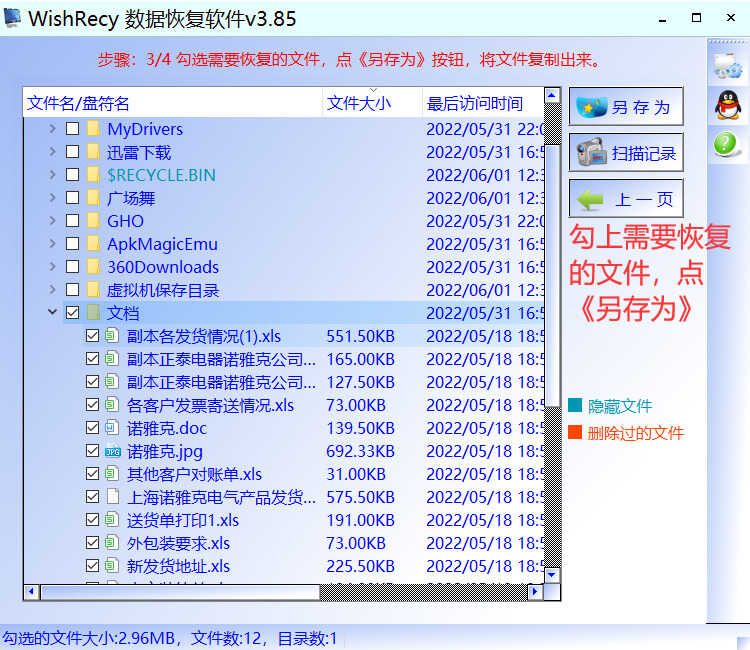Expand the 迅雷下载 tree node
This screenshot has width=750, height=650.
pos(53,152)
